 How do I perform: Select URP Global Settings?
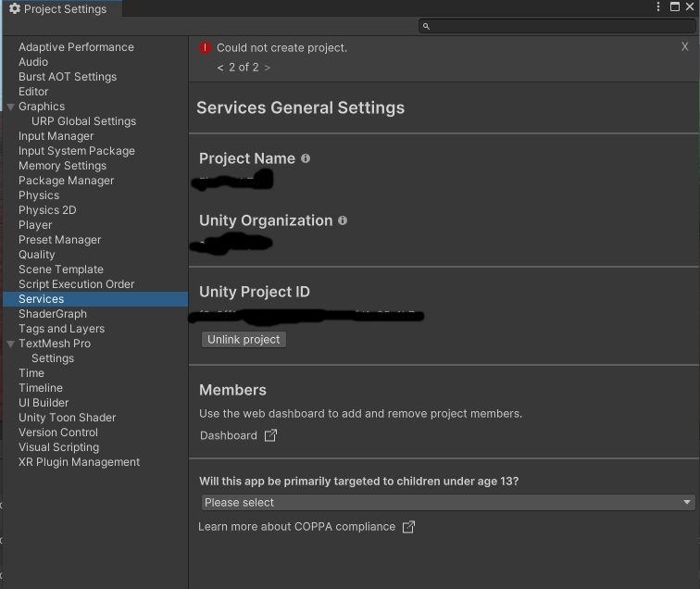point(83,121)
